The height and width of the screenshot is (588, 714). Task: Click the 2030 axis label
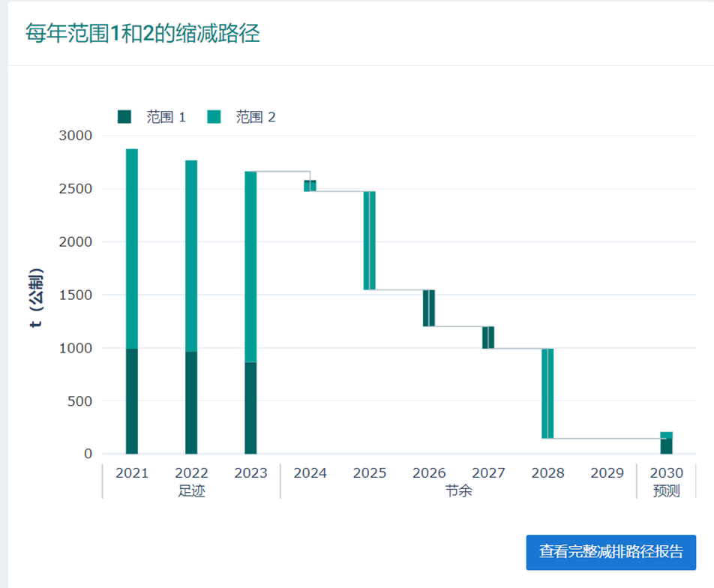pos(666,473)
